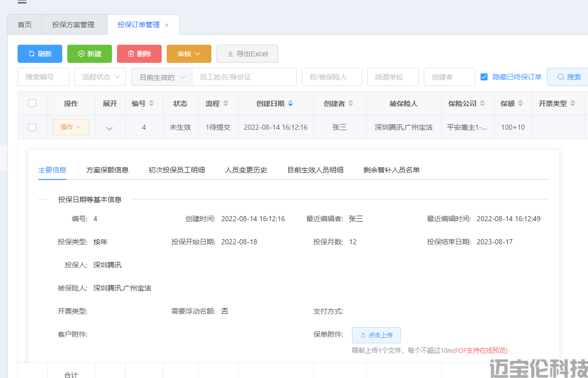Open the 人员变更历史 tab
The image size is (588, 378).
click(246, 170)
